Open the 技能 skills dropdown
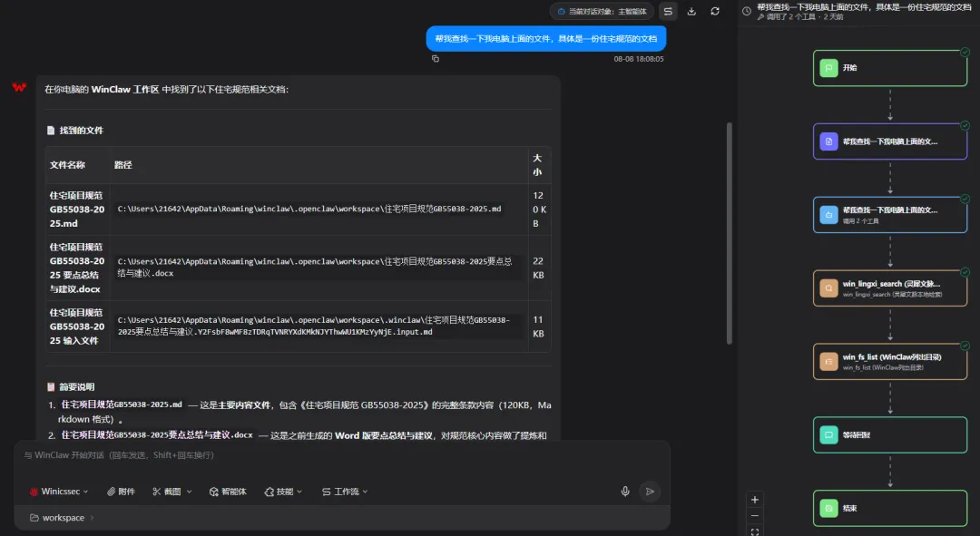Image resolution: width=980 pixels, height=536 pixels. point(283,492)
